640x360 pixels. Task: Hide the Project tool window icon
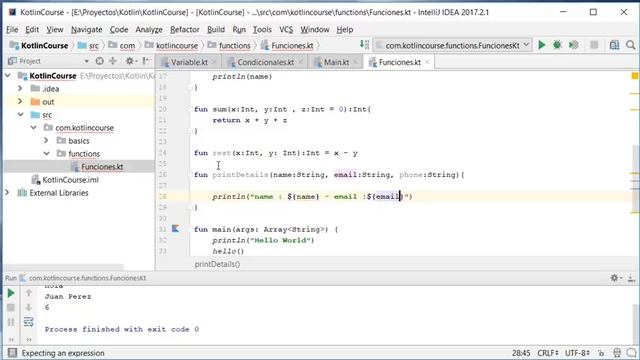pyautogui.click(x=146, y=61)
